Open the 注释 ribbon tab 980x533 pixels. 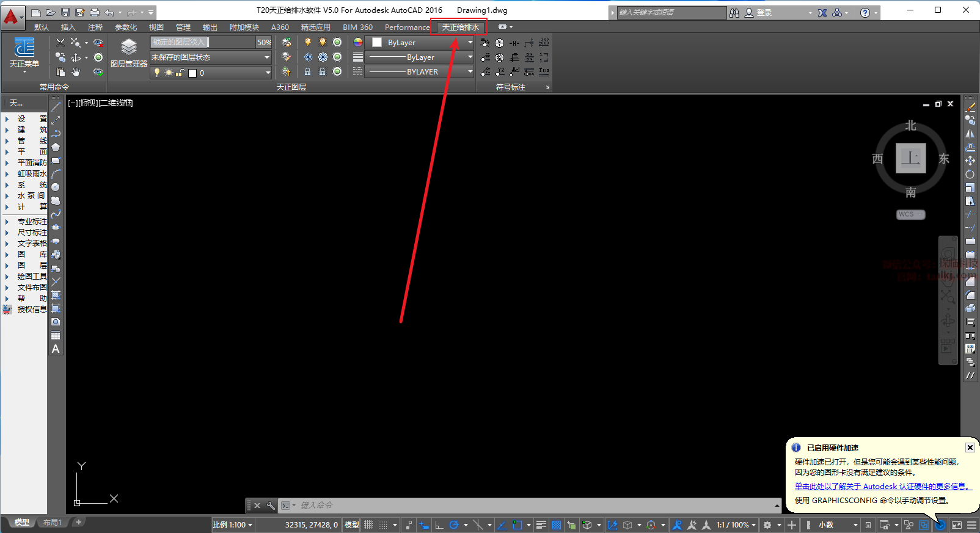[95, 27]
